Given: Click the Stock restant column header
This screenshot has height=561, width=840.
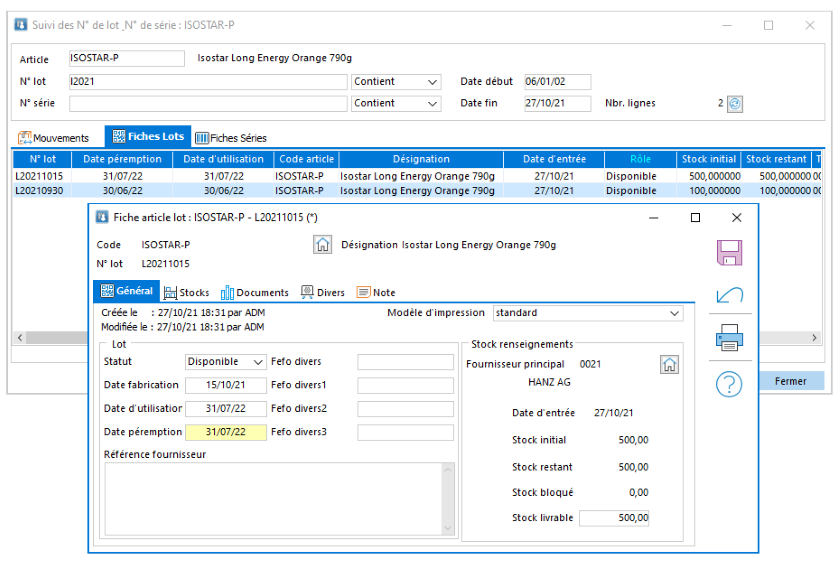Looking at the screenshot, I should click(776, 159).
